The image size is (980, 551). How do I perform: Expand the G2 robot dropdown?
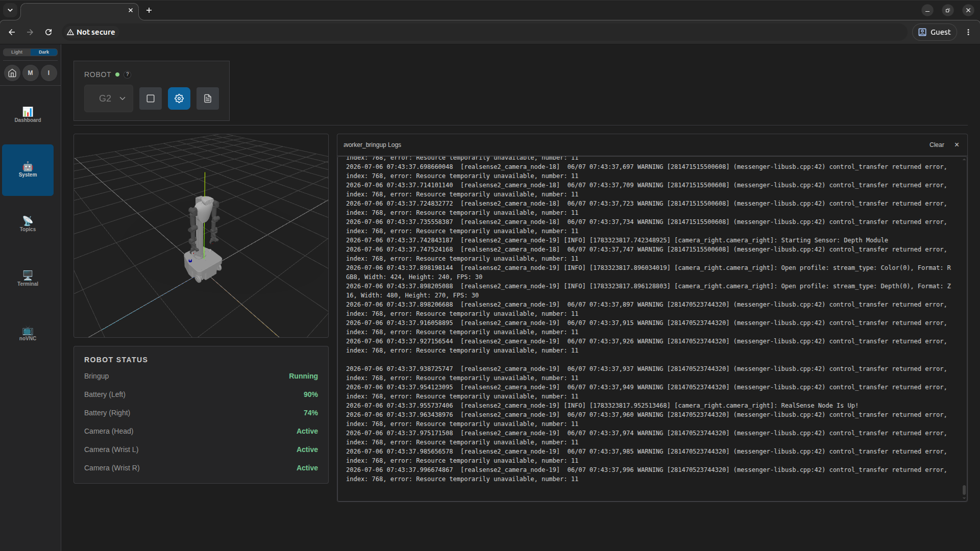[x=109, y=98]
